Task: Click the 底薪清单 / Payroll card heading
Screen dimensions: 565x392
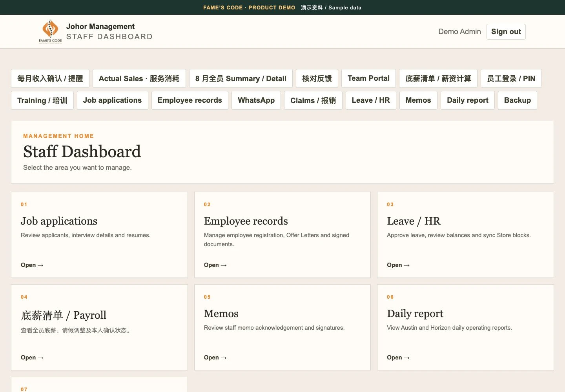Action: [x=64, y=315]
